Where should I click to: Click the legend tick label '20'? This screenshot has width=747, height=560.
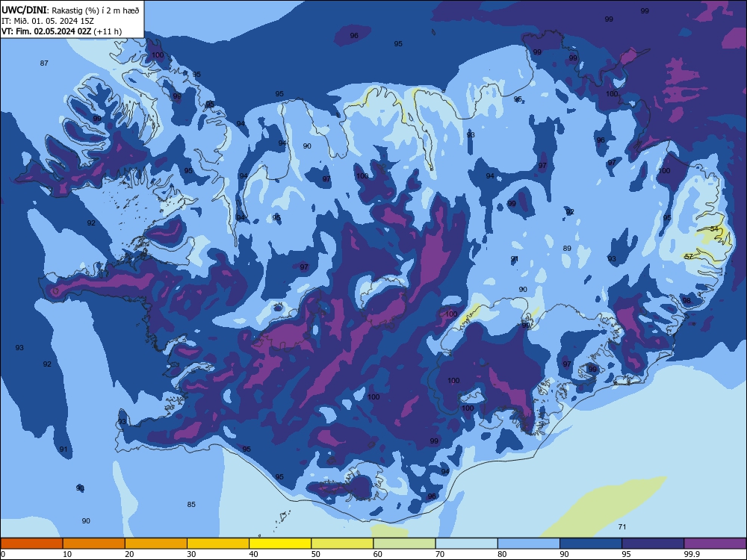[x=129, y=554]
